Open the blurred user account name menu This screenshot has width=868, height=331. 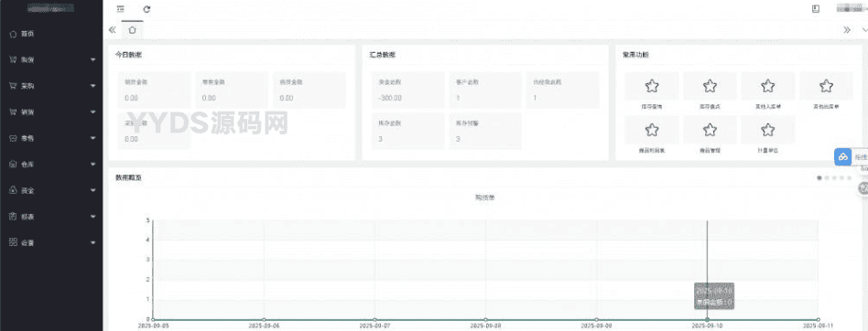tap(852, 8)
